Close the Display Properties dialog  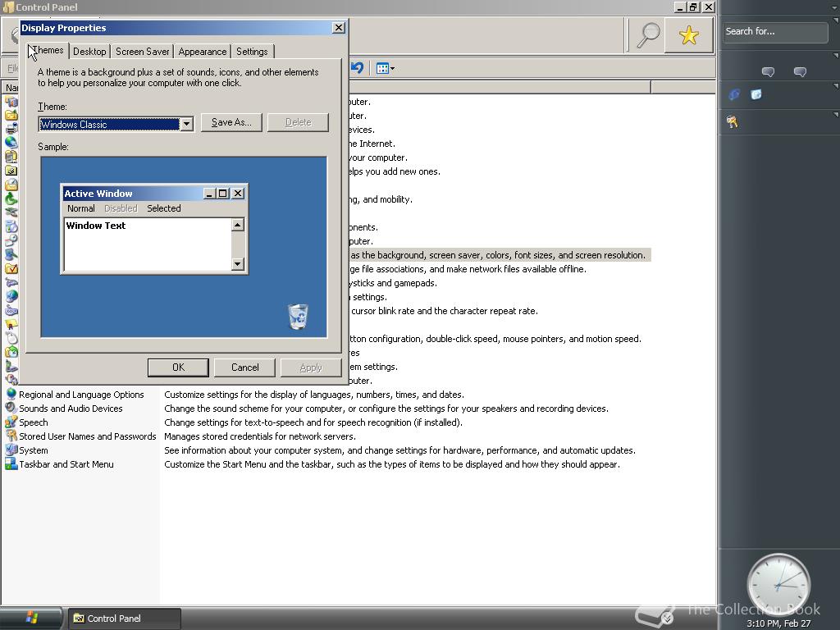[x=339, y=27]
